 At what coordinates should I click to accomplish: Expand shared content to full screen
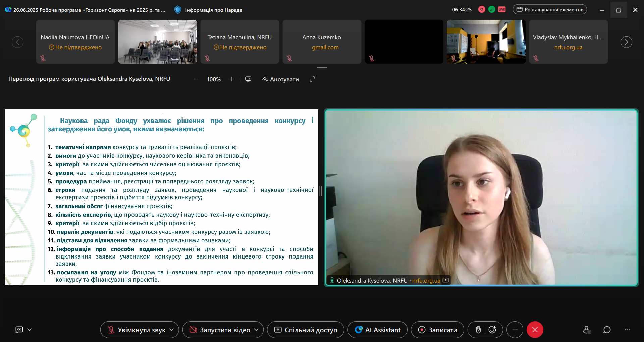[x=312, y=79]
